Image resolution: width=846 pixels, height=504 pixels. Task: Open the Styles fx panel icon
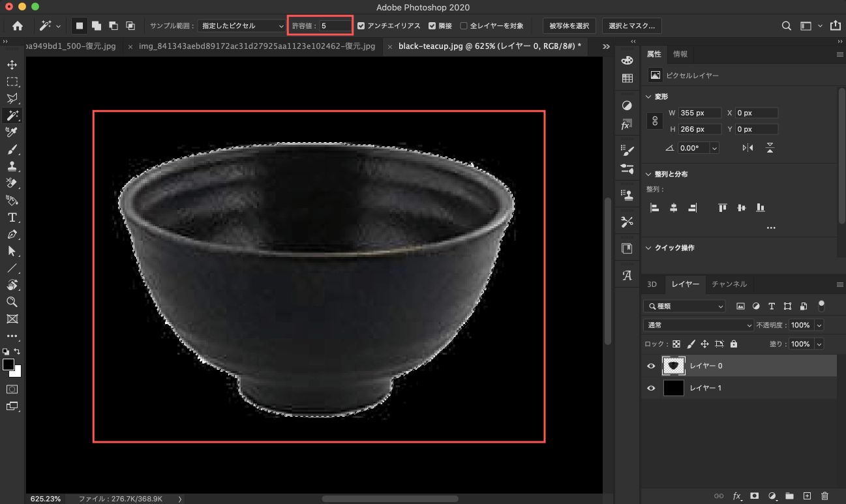coord(626,125)
